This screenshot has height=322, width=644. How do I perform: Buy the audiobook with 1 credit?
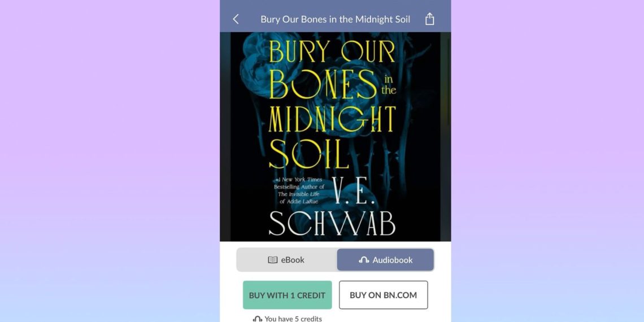(x=287, y=295)
